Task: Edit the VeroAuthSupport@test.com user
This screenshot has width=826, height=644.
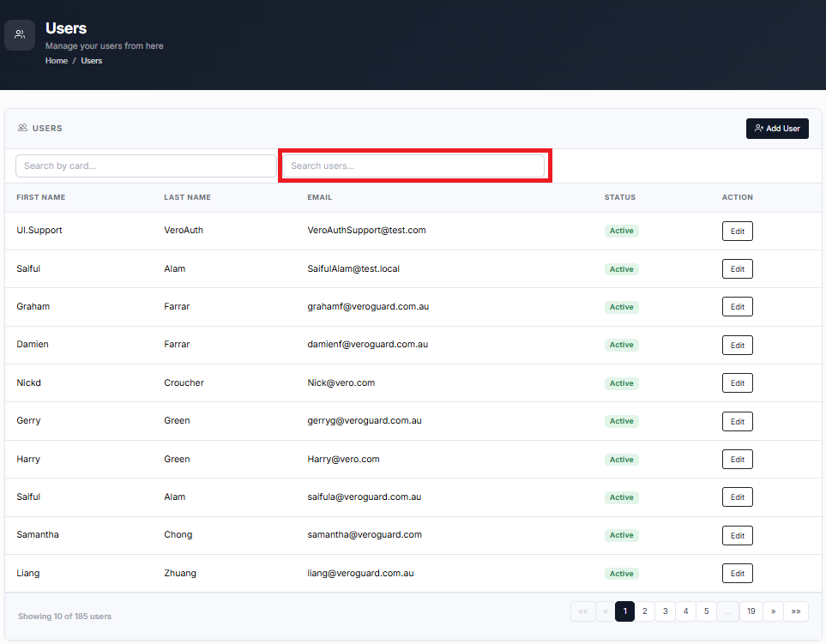Action: point(737,232)
